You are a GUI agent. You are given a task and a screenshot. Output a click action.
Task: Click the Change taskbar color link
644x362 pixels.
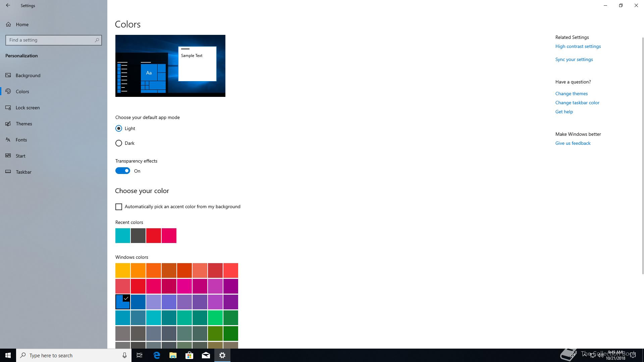click(577, 103)
